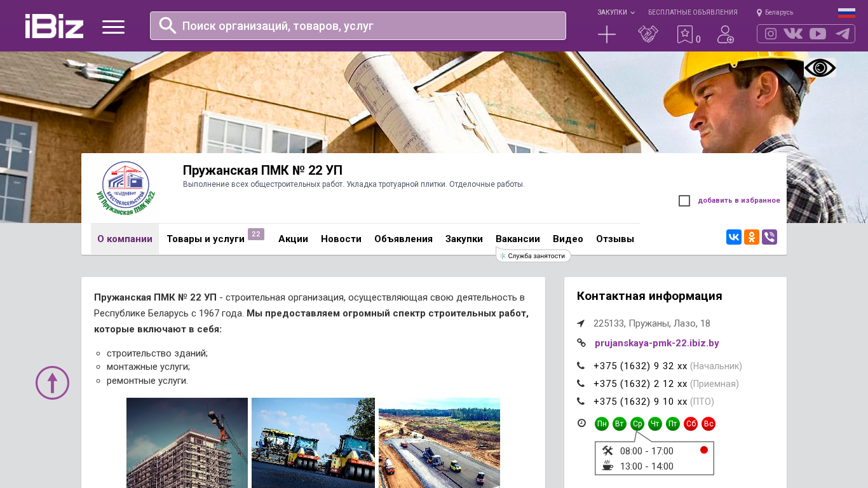This screenshot has width=868, height=488.
Task: Click the Пружанская ПМК № 22 УП heading
Action: point(262,170)
